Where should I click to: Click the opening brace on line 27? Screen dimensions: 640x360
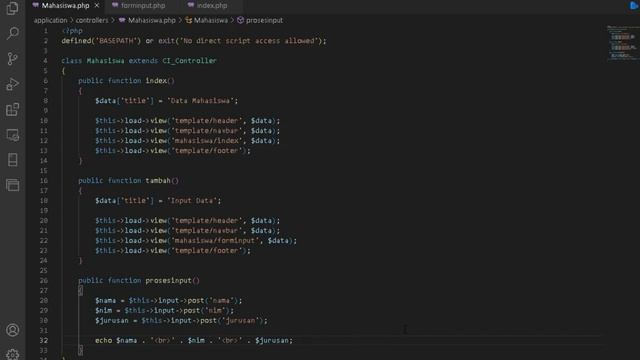tap(80, 291)
